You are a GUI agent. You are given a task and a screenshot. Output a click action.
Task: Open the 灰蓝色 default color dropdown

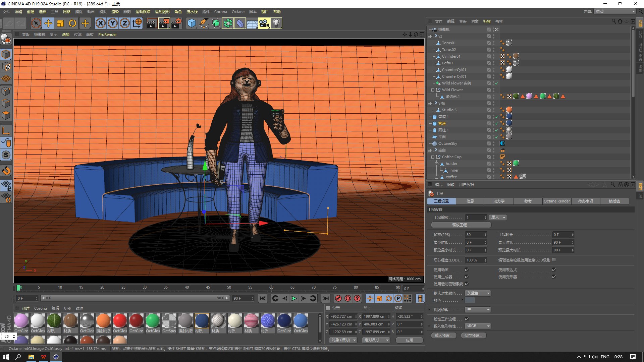pos(478,293)
